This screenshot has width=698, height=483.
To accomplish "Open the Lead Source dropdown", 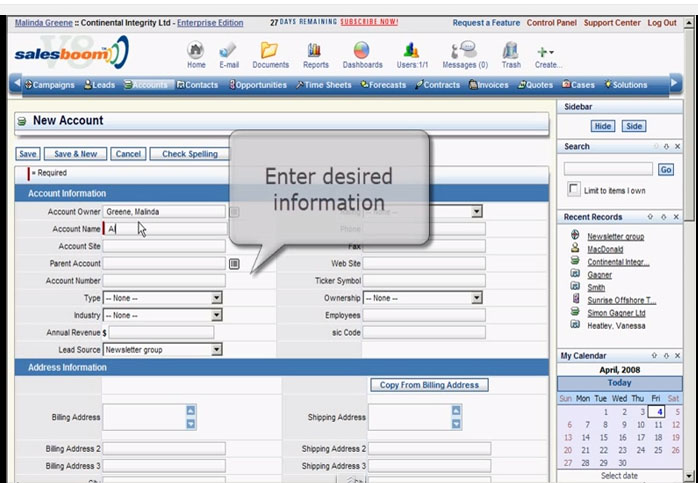I will pos(162,349).
